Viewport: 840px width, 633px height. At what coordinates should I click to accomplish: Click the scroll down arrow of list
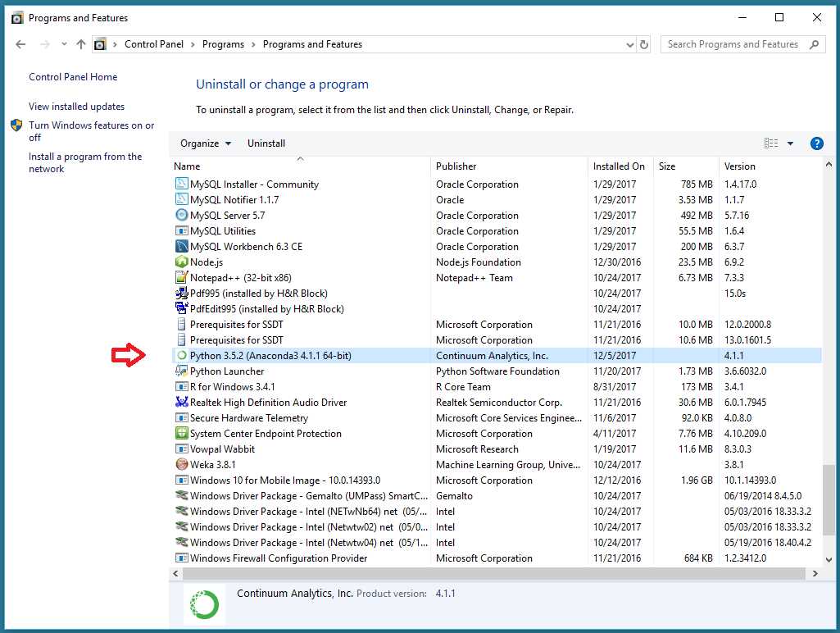(x=829, y=559)
